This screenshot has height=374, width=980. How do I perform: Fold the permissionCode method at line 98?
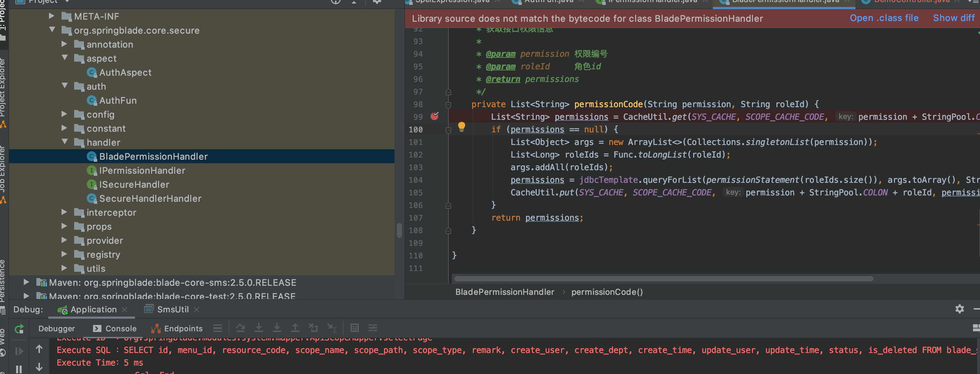(448, 104)
